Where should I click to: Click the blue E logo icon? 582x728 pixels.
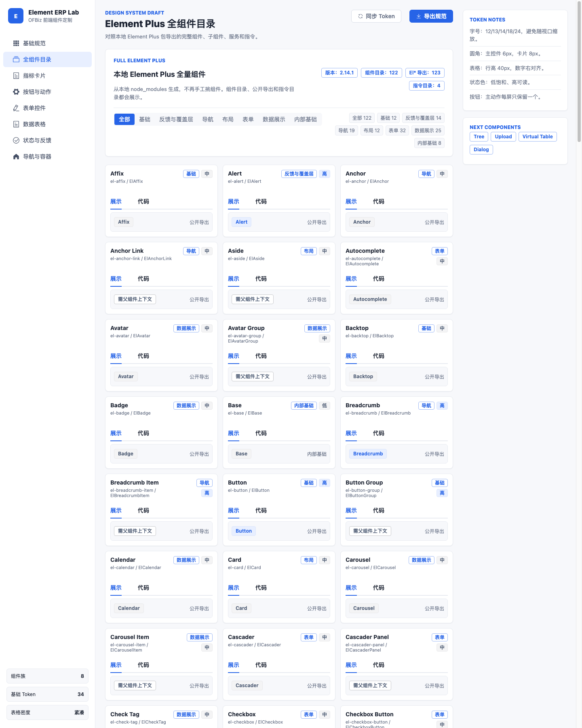(x=16, y=16)
